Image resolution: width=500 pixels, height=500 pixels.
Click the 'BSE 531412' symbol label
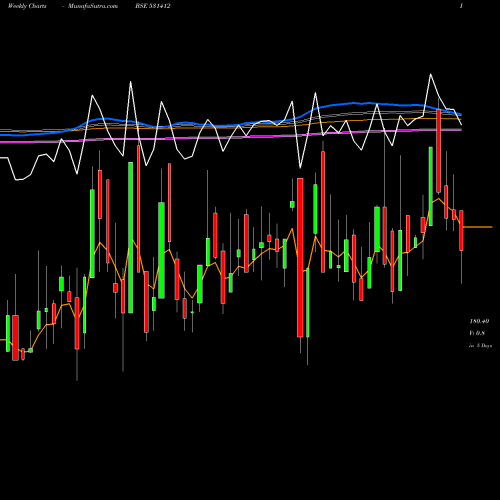153,6
